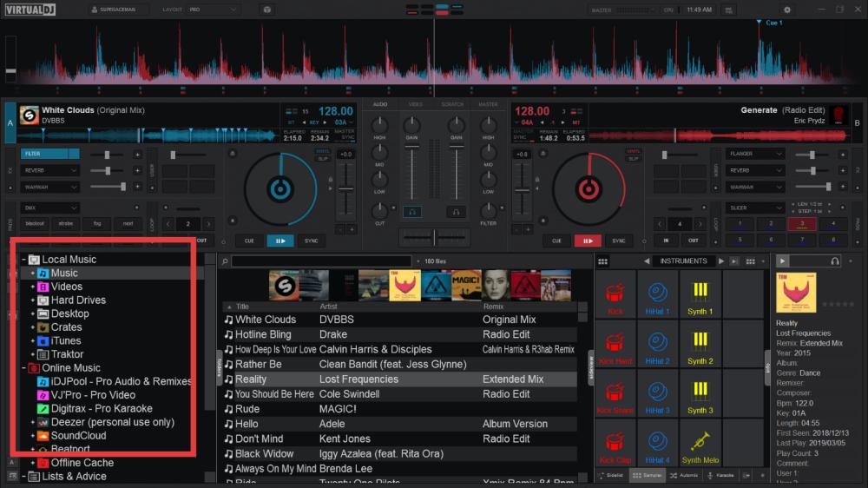Toggle headphone cue for left mixer channel
The height and width of the screenshot is (488, 868).
click(411, 212)
